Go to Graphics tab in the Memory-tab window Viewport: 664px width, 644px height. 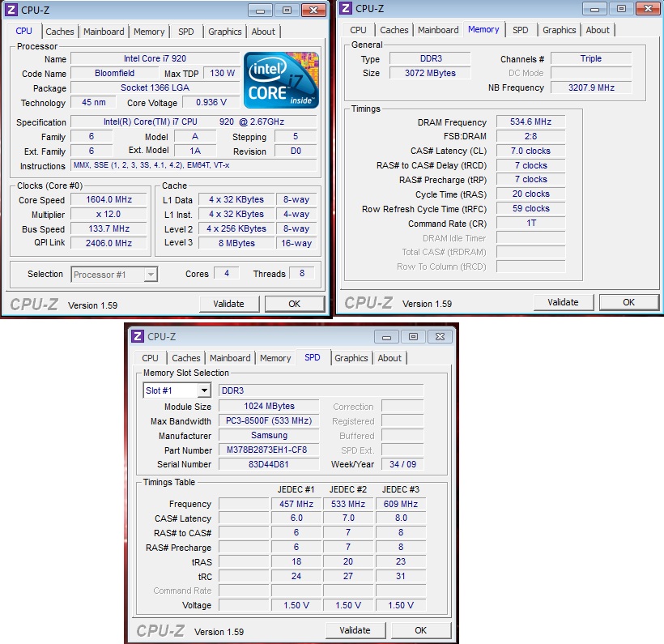click(x=560, y=30)
